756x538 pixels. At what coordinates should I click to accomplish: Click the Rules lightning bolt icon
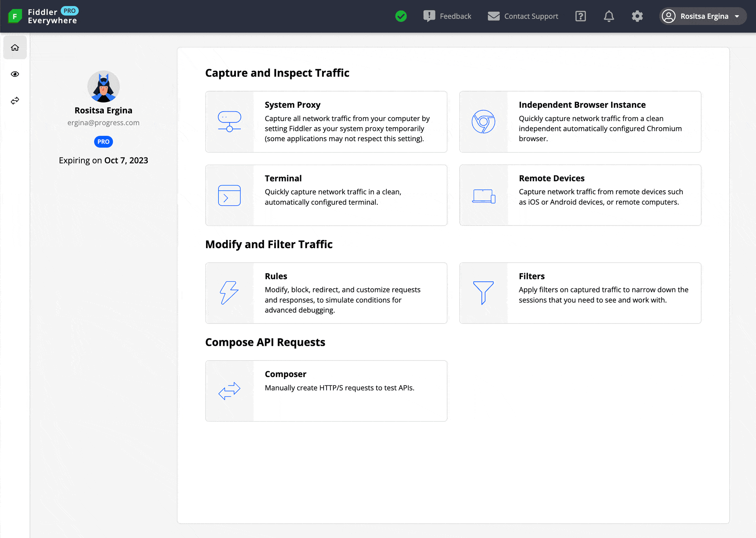[229, 293]
